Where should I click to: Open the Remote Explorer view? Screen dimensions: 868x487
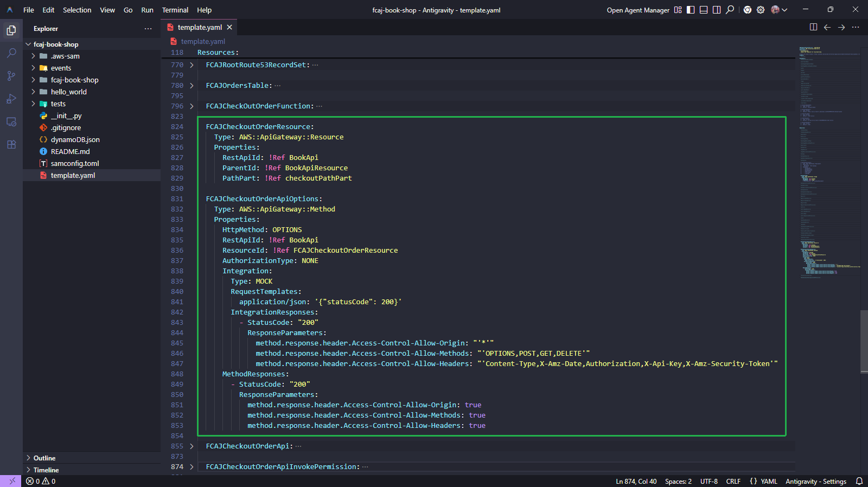pos(11,121)
